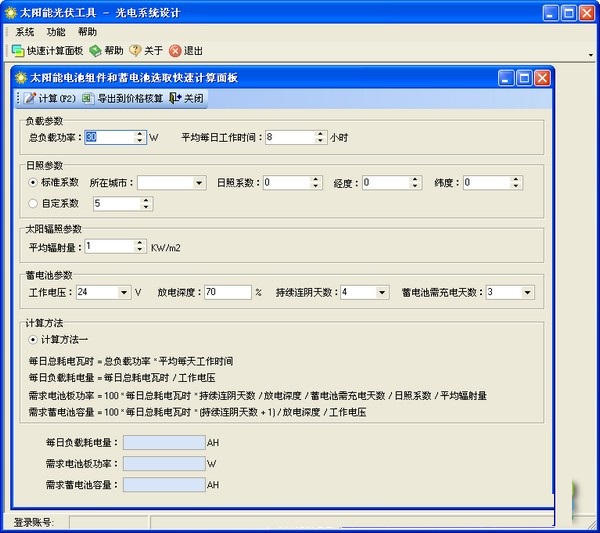The image size is (600, 533).
Task: Click the sun icon in main title bar
Action: point(10,13)
